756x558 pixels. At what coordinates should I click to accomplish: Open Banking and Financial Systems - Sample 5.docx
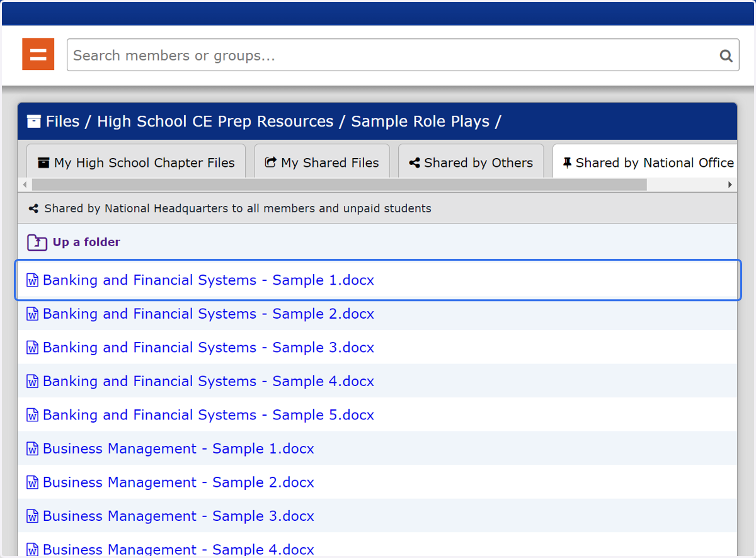pyautogui.click(x=209, y=415)
